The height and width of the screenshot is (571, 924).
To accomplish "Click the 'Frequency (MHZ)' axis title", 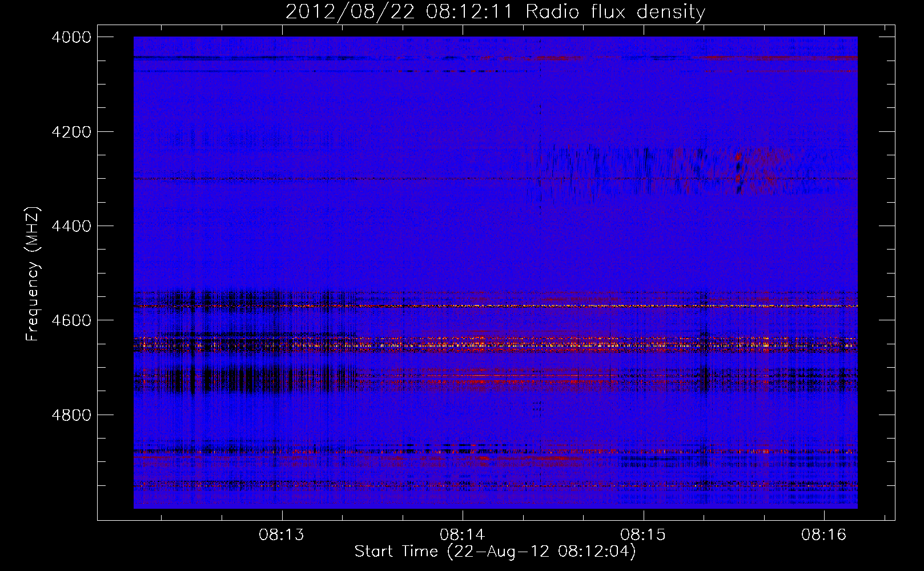I will [x=33, y=274].
